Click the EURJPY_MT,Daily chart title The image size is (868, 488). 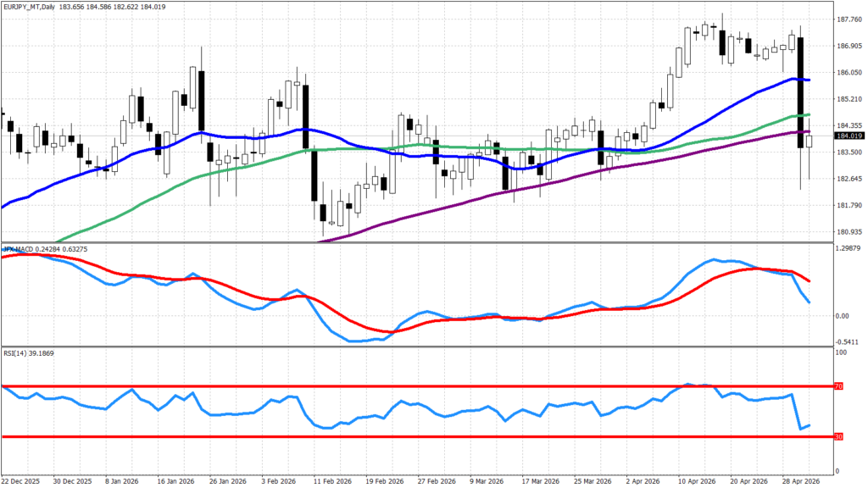tap(30, 7)
